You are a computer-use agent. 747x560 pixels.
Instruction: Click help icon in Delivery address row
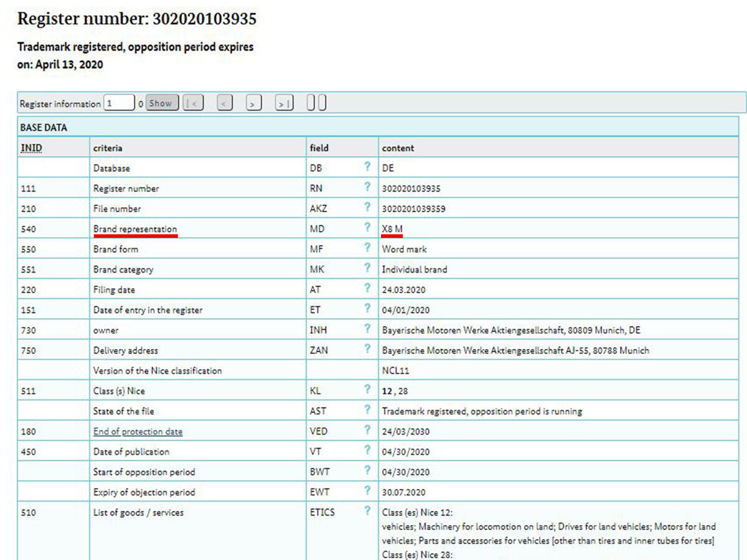[x=367, y=349]
